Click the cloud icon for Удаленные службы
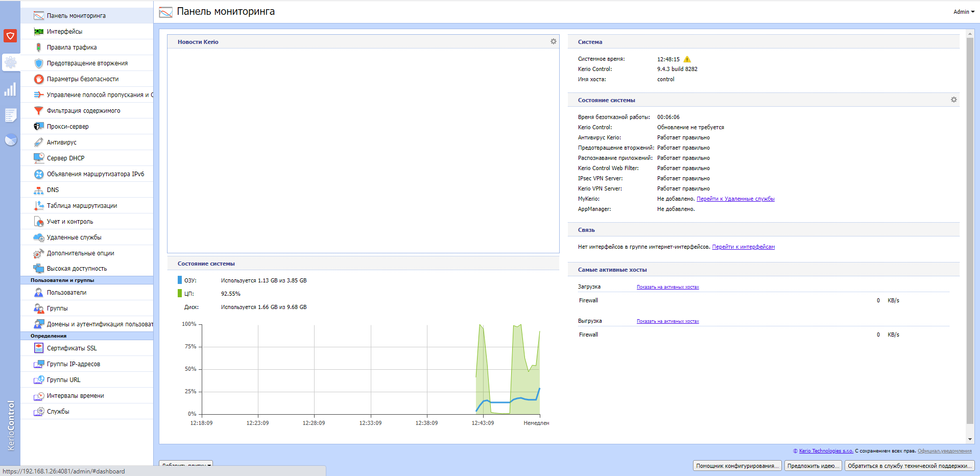 [x=38, y=237]
